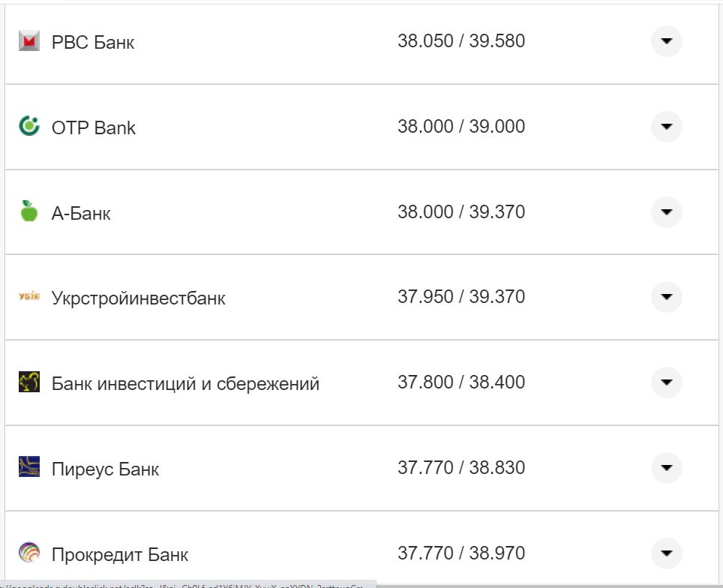This screenshot has width=723, height=588.
Task: Open the OTP Bank name link
Action: coord(94,128)
